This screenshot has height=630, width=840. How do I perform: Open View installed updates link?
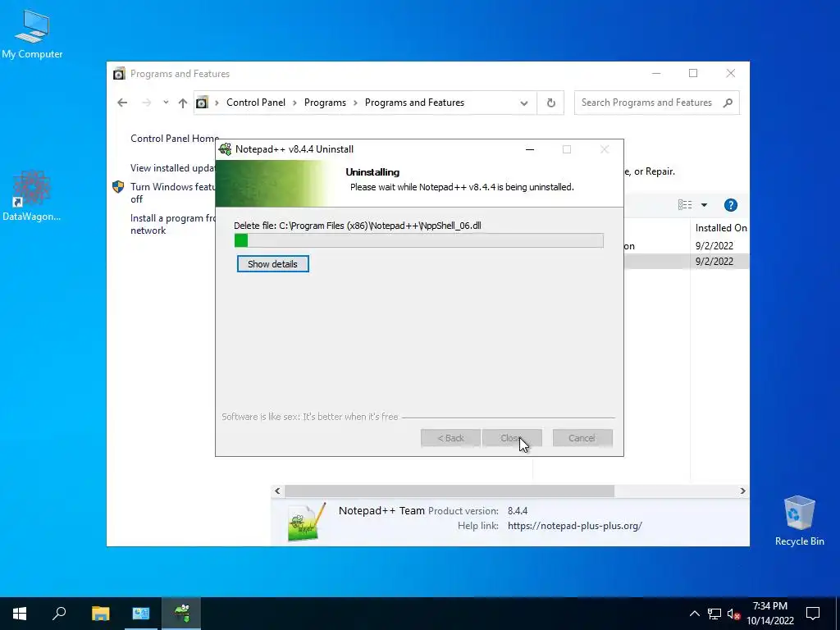pyautogui.click(x=172, y=168)
